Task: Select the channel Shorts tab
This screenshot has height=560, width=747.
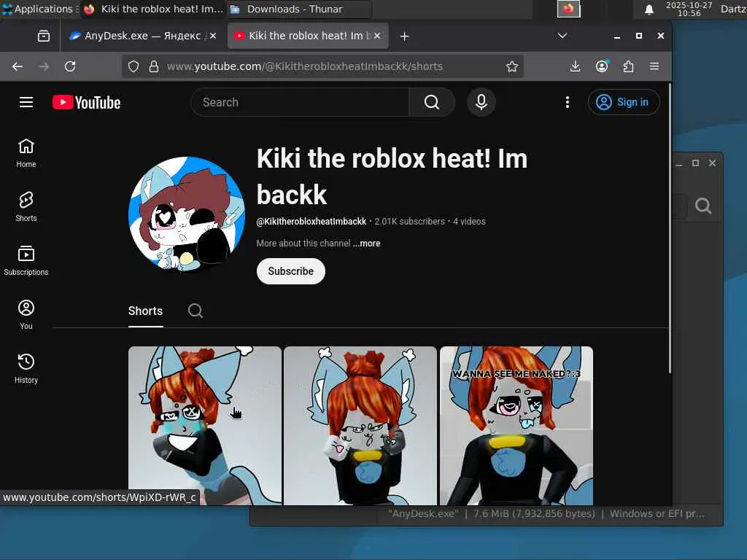Action: click(x=145, y=311)
